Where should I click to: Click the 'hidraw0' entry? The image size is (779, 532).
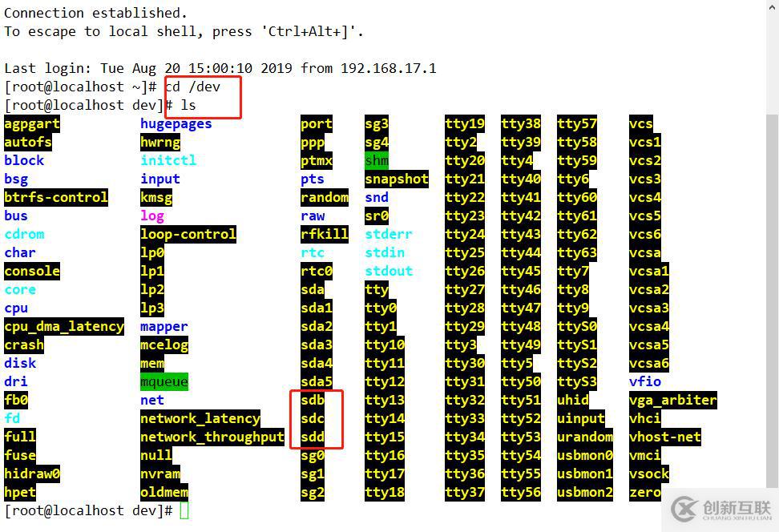click(x=32, y=474)
